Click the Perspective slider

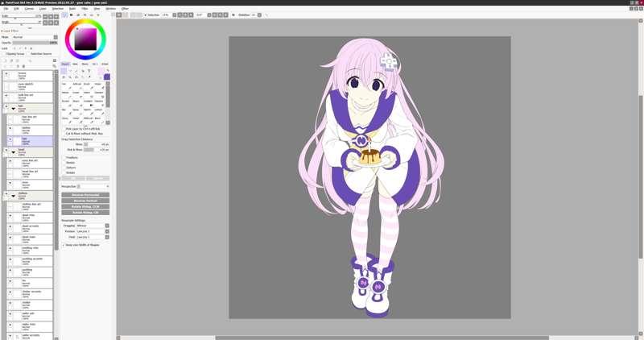[93, 186]
